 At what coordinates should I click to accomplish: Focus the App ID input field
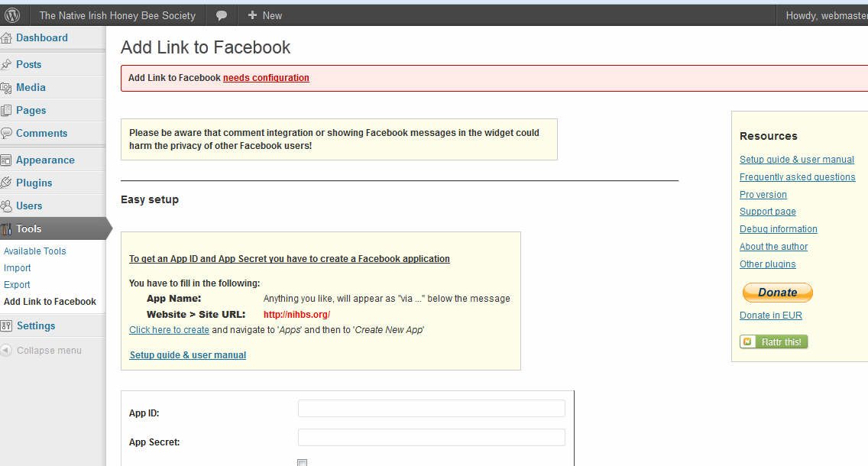click(x=431, y=409)
